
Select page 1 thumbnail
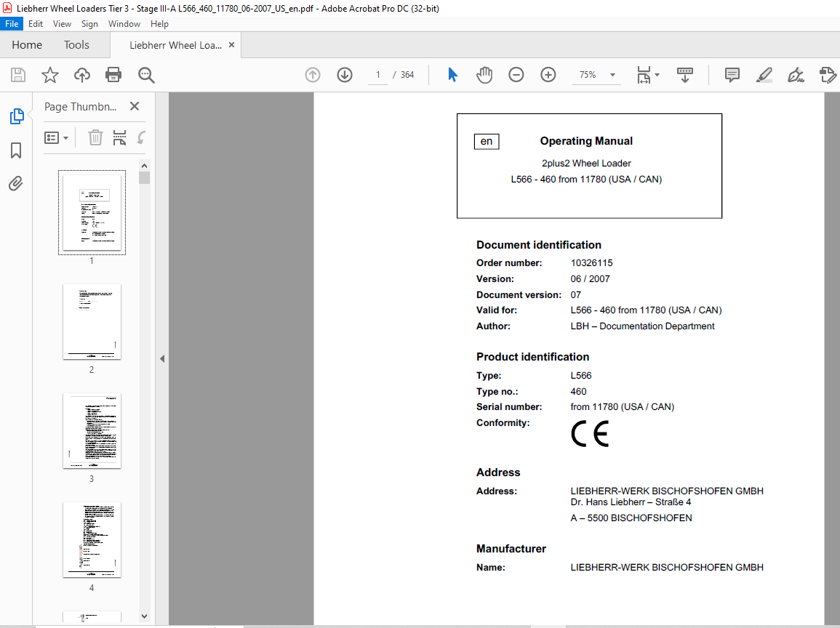point(92,212)
